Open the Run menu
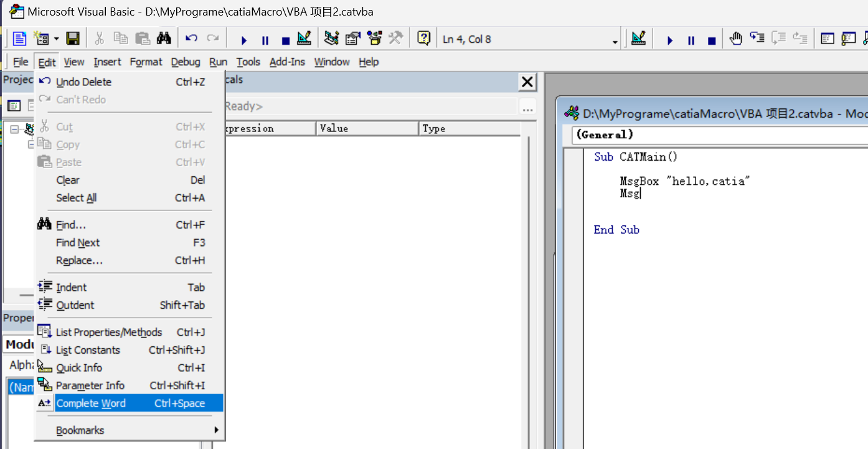The height and width of the screenshot is (449, 868). (218, 62)
